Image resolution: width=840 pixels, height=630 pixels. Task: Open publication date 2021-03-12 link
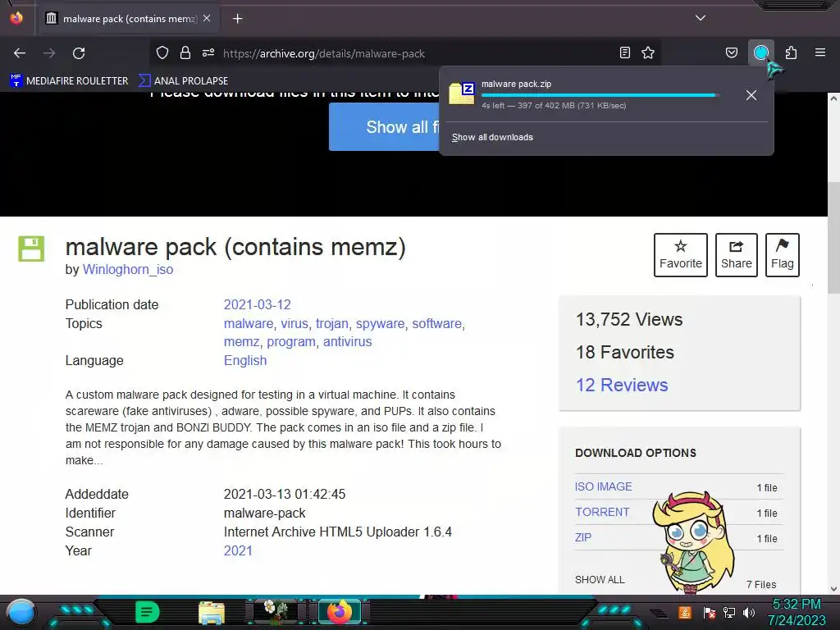257,305
